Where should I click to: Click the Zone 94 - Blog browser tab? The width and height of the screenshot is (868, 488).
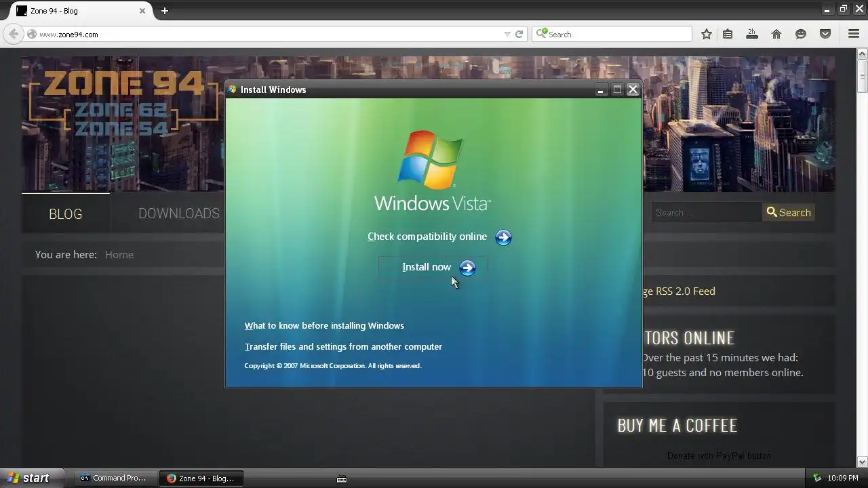(x=80, y=11)
